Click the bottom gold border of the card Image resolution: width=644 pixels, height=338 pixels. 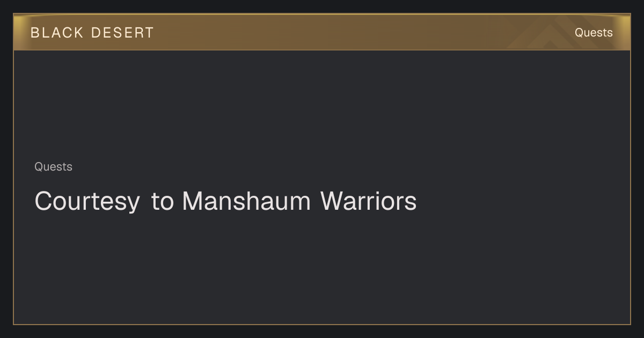(322, 324)
